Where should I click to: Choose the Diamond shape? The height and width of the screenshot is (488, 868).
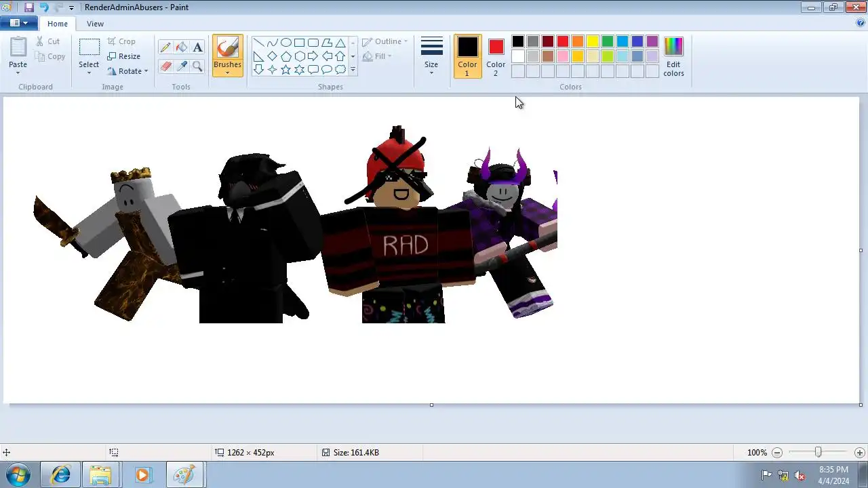coord(273,56)
